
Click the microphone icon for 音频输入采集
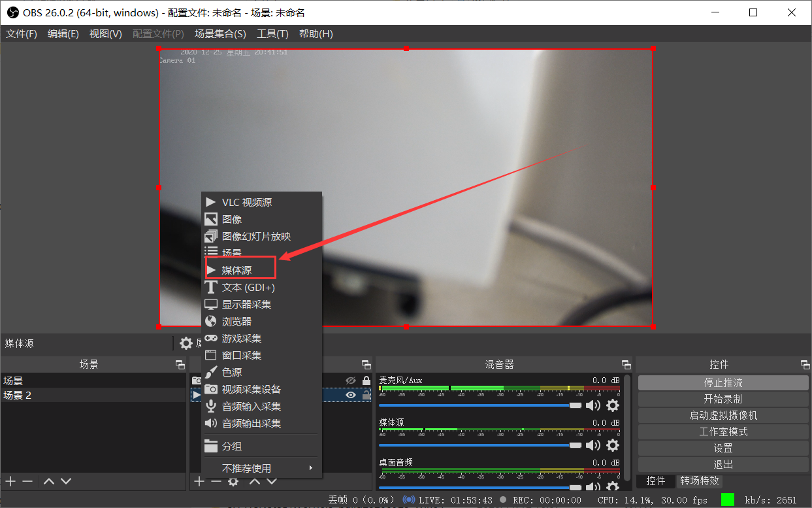point(210,407)
